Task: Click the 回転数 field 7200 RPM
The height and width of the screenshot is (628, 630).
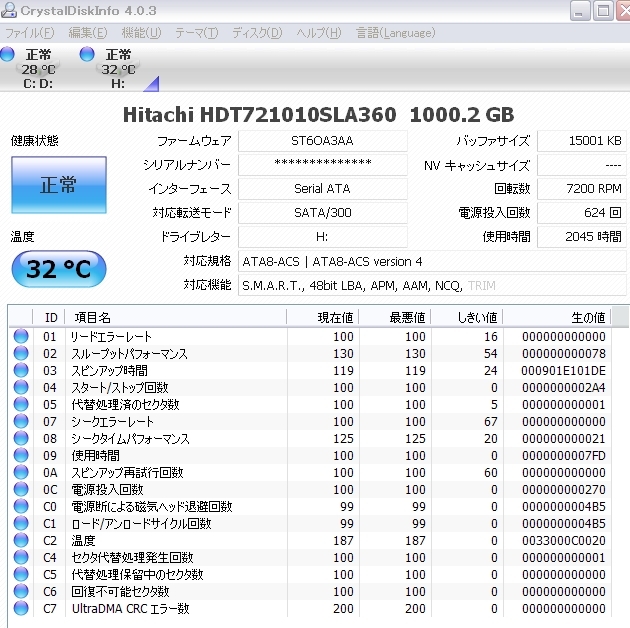Action: (x=582, y=189)
